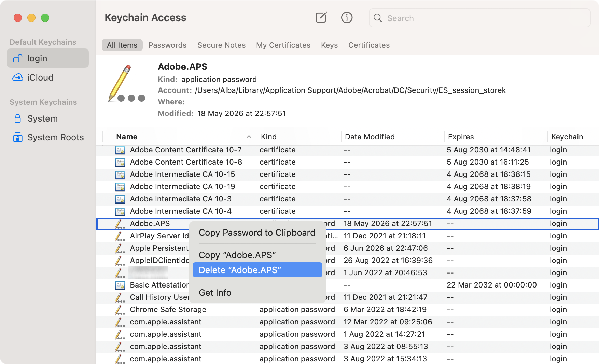599x364 pixels.
Task: Switch to the Keys tab
Action: pyautogui.click(x=329, y=45)
